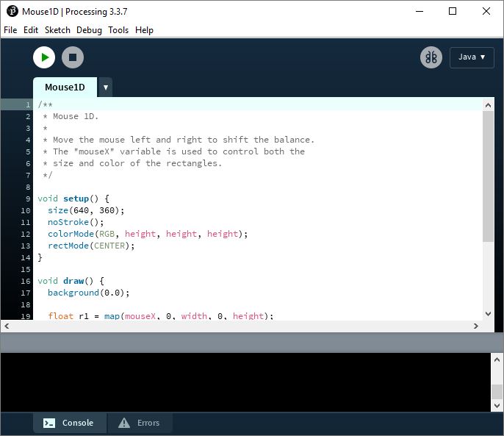Click the word "draw" in code
Viewport: 504px width, 436px height.
[73, 281]
